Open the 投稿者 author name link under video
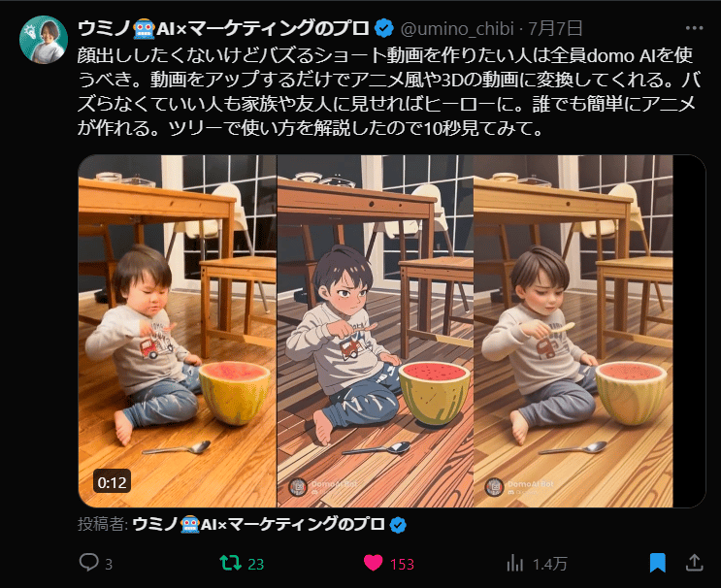 [x=259, y=524]
